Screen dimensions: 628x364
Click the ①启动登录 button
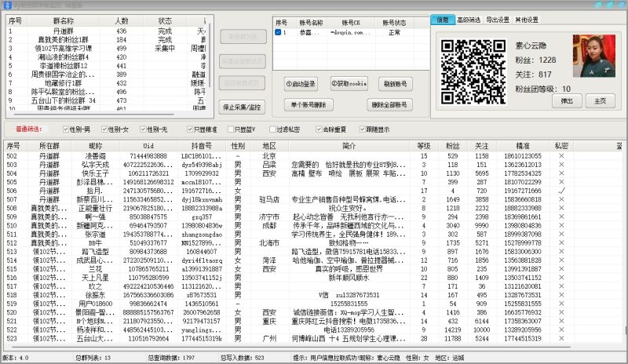point(301,84)
